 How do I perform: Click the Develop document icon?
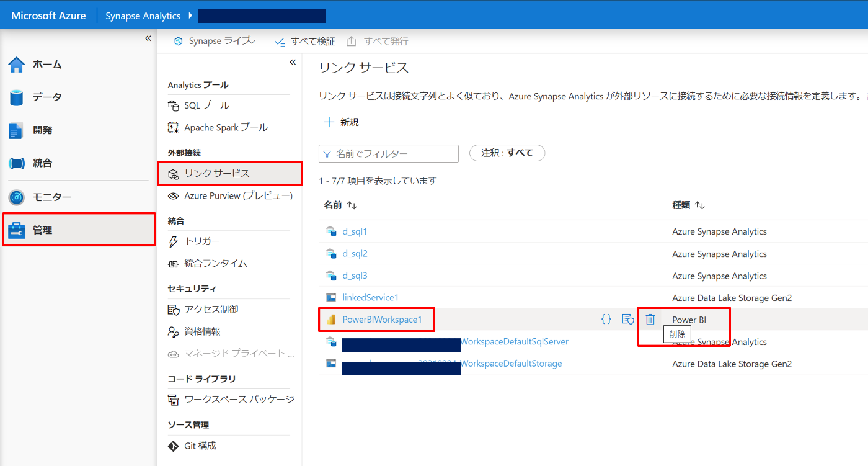click(x=16, y=131)
